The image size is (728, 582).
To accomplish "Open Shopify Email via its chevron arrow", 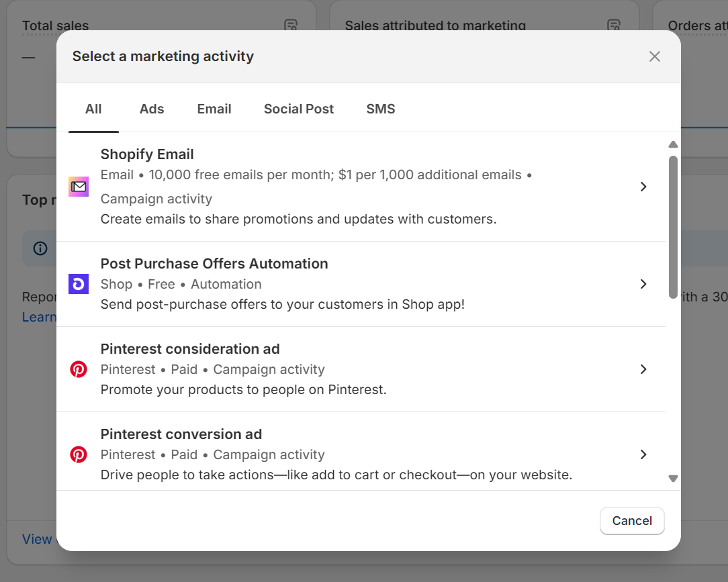I will (643, 187).
